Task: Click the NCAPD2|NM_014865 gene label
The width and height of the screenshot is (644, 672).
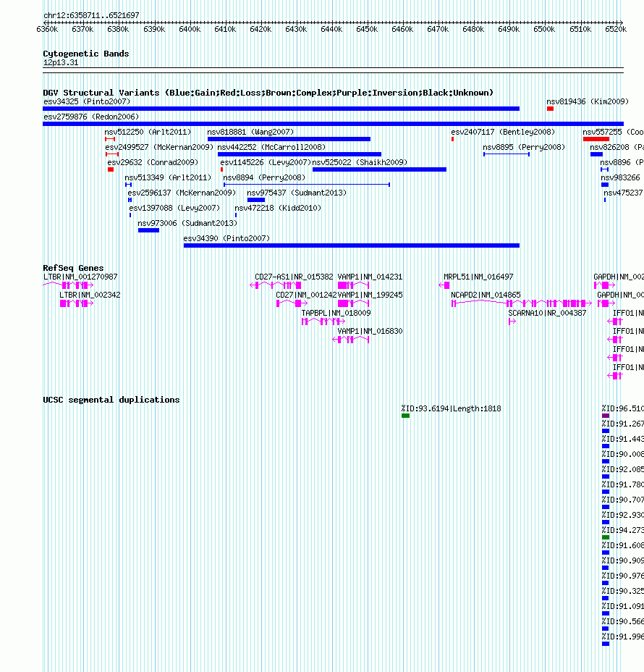Action: point(486,295)
